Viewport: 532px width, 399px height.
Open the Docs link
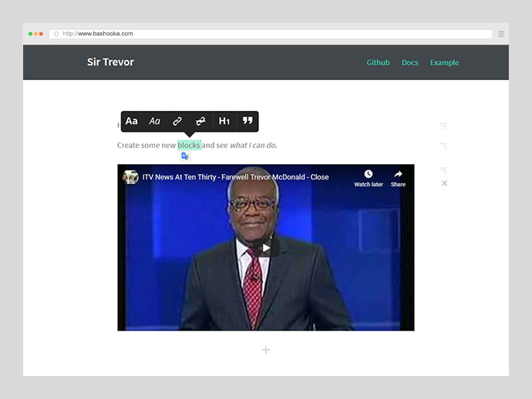[410, 62]
